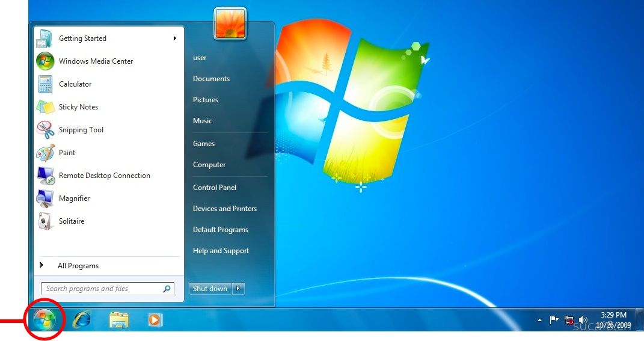Screen dimensions: 644x341
Task: Expand Shut down options arrow
Action: (239, 289)
